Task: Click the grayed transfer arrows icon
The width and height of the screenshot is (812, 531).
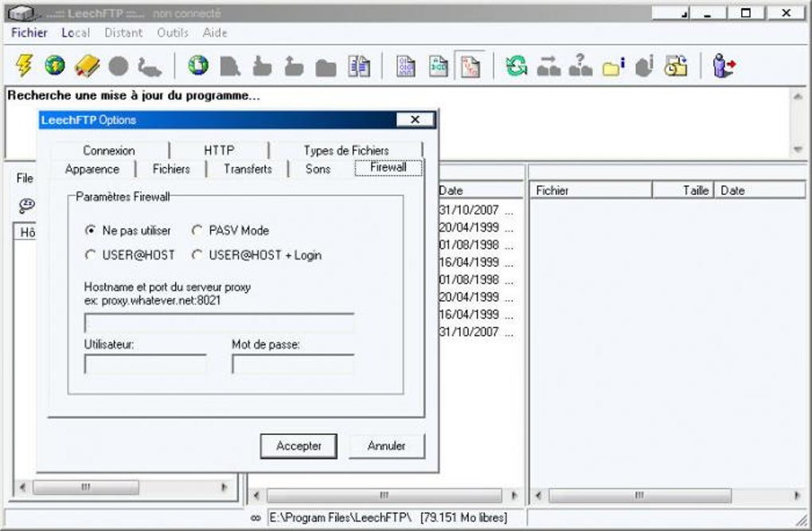Action: point(548,66)
